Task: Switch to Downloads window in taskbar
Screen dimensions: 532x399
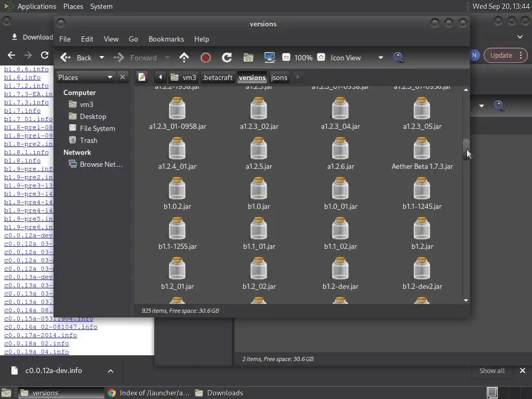Action: (219, 393)
